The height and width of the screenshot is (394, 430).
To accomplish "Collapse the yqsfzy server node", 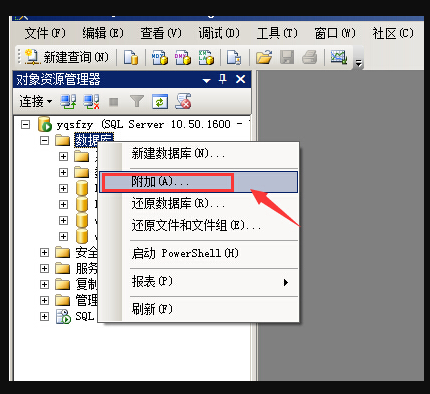I will pos(25,125).
